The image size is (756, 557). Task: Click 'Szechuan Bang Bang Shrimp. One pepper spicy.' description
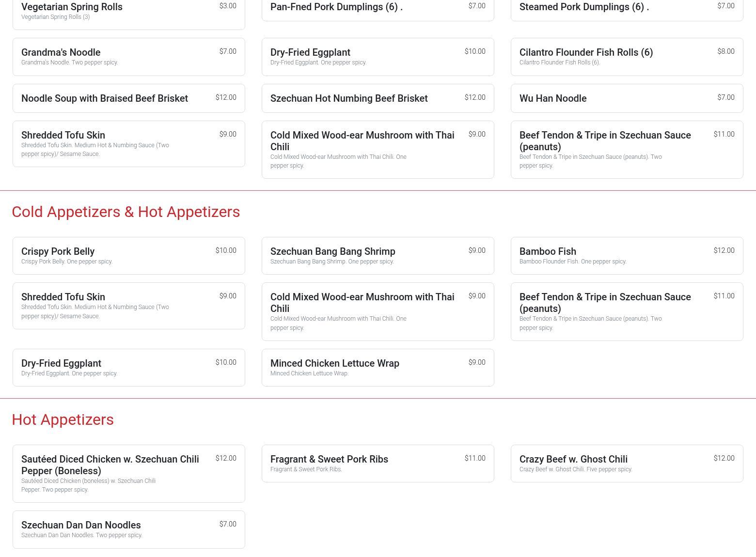[x=332, y=262]
